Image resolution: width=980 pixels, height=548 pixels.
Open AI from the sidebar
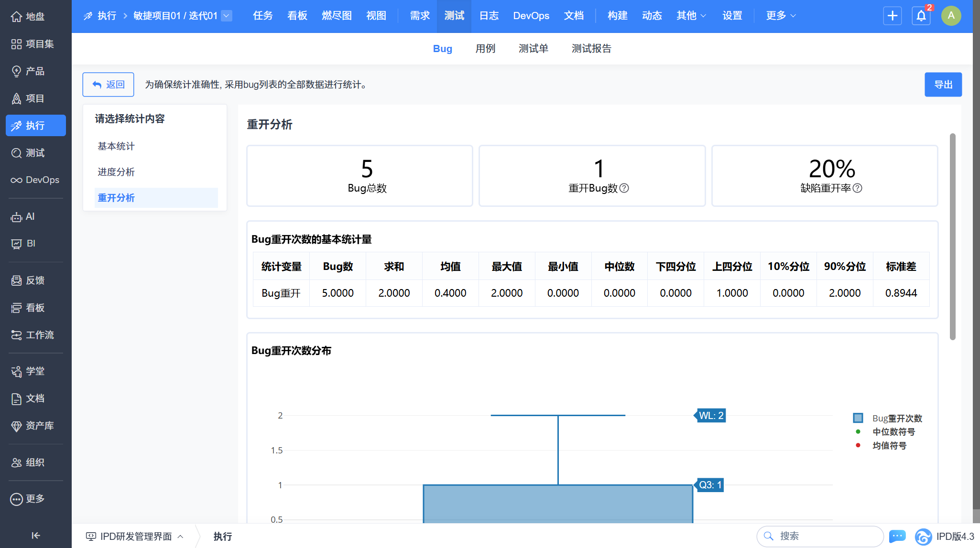coord(30,216)
